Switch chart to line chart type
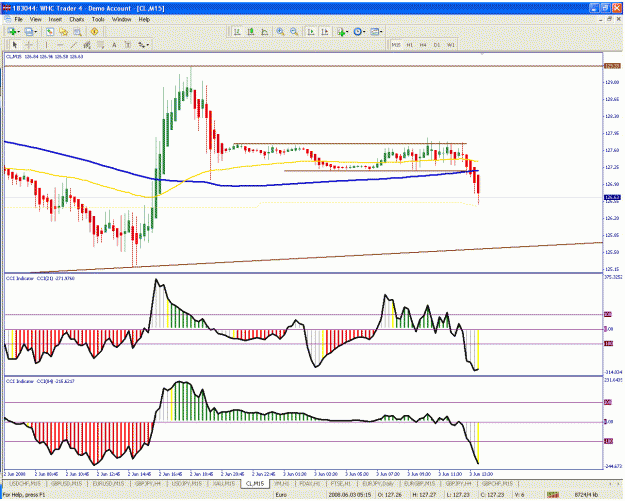625x501 pixels. click(x=264, y=31)
